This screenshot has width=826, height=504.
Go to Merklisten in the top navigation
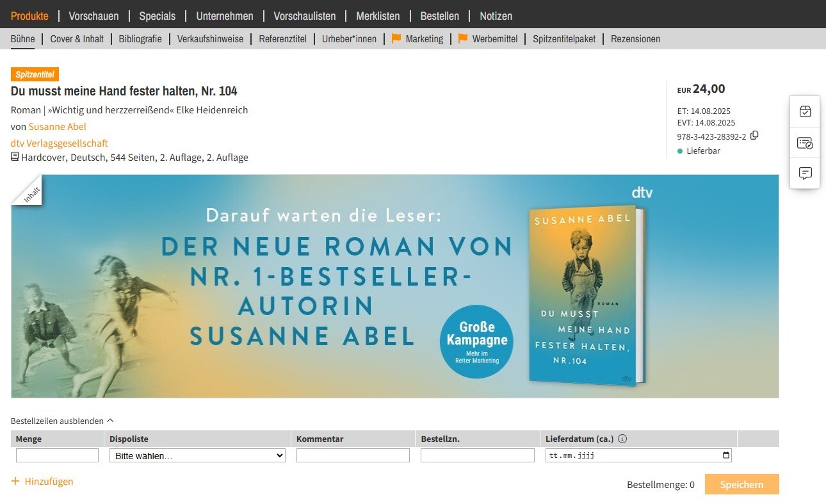pos(378,16)
